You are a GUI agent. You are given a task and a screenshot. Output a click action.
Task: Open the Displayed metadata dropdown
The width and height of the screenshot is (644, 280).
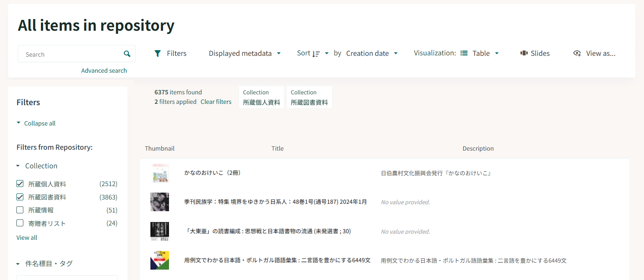click(245, 53)
